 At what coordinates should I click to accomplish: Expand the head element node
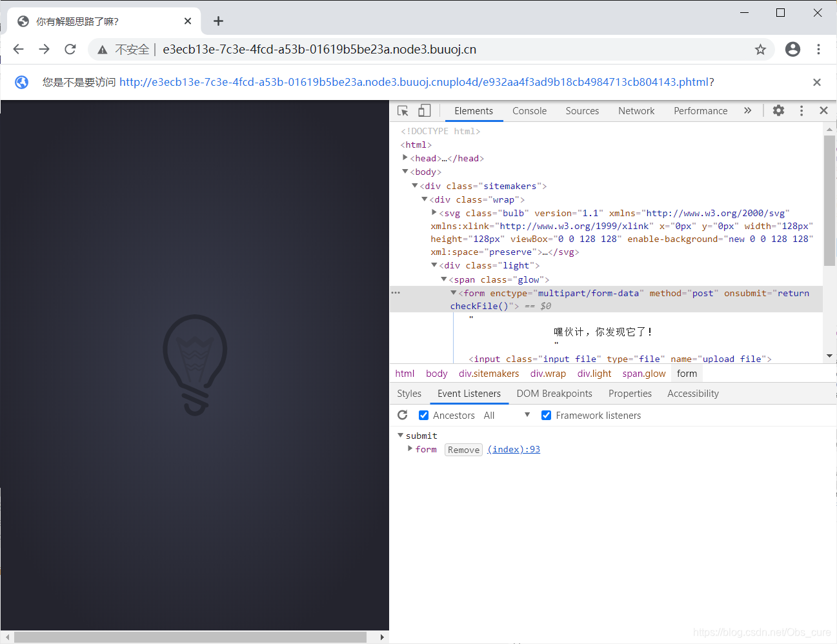point(405,158)
